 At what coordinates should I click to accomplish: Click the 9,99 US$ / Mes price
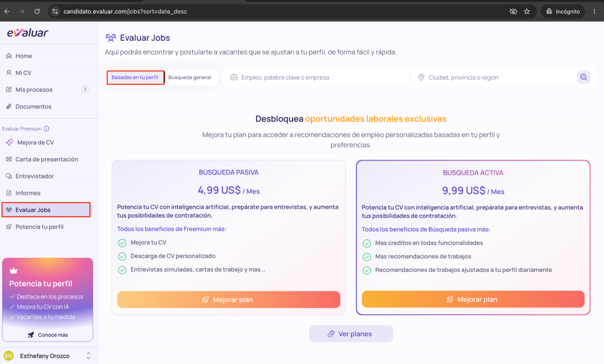point(473,191)
